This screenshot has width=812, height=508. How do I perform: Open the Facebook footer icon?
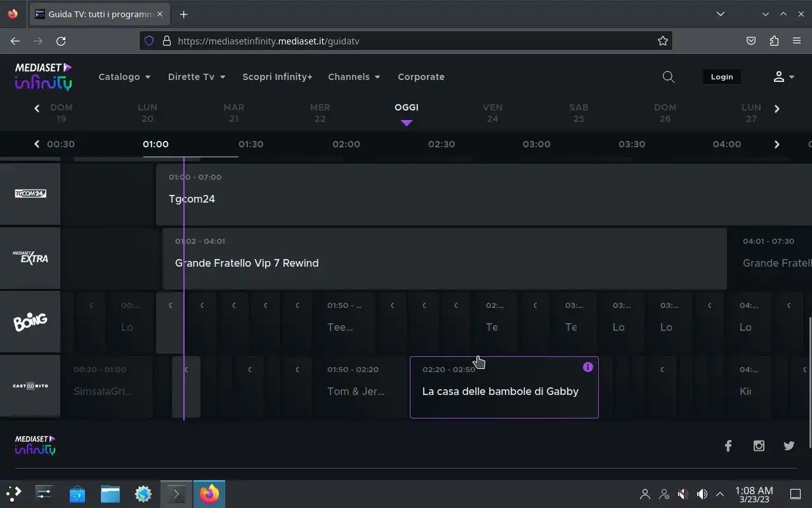pos(728,446)
